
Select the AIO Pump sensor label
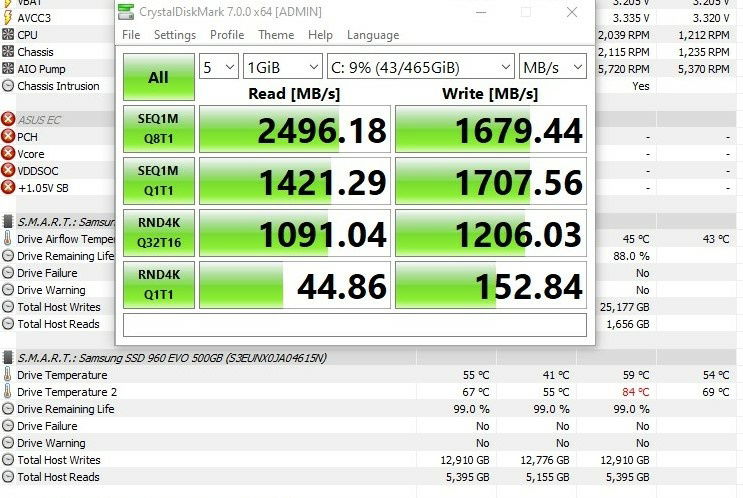tap(41, 69)
